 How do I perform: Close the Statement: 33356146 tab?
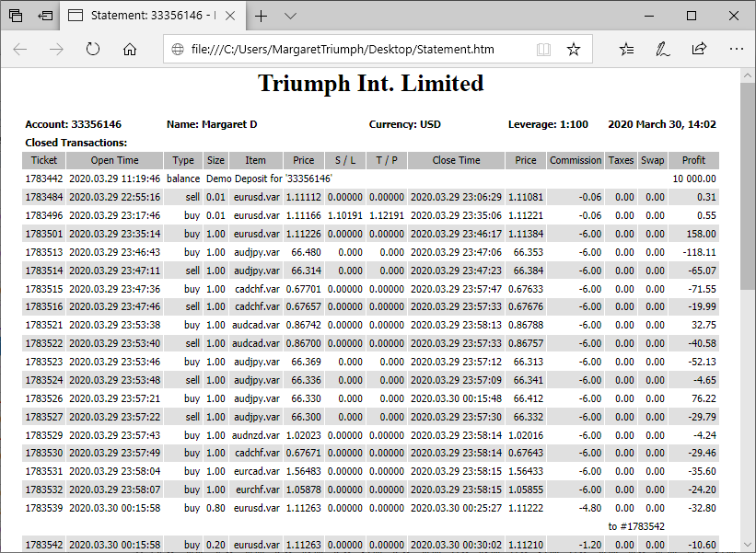[x=230, y=16]
